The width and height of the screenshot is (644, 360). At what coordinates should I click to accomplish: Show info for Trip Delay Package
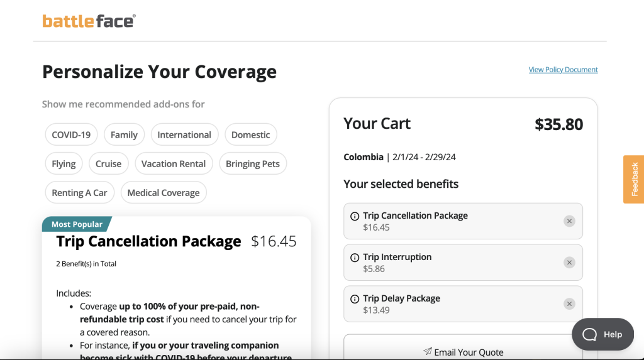pyautogui.click(x=355, y=299)
